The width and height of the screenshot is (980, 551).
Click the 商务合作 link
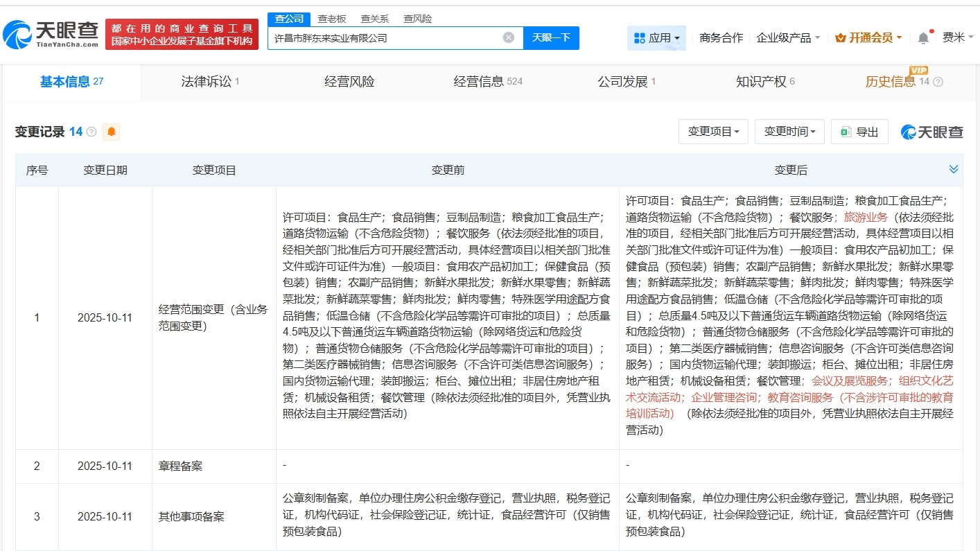(x=721, y=37)
